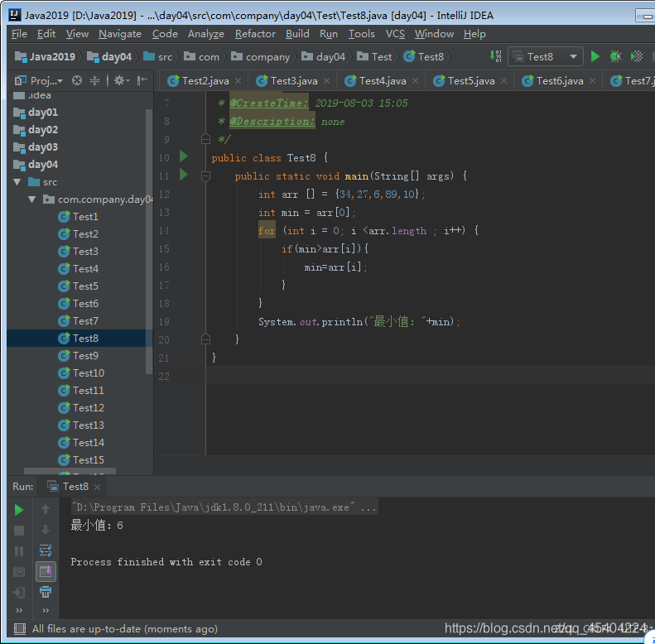Screen dimensions: 655x644
Task: Run Test8 with the toolbar Run button
Action: point(595,56)
